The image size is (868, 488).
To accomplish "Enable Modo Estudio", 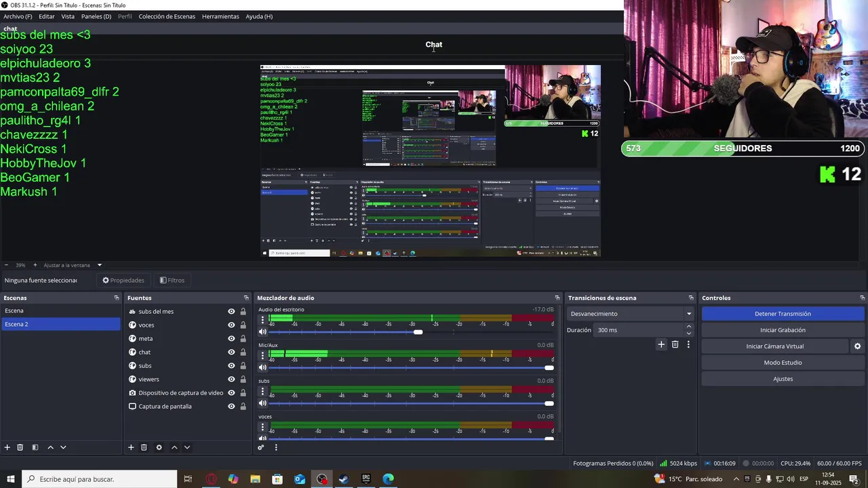I will pyautogui.click(x=783, y=363).
